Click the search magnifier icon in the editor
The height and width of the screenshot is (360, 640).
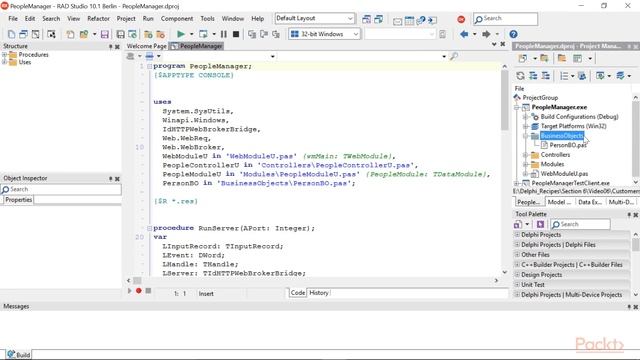click(x=453, y=56)
